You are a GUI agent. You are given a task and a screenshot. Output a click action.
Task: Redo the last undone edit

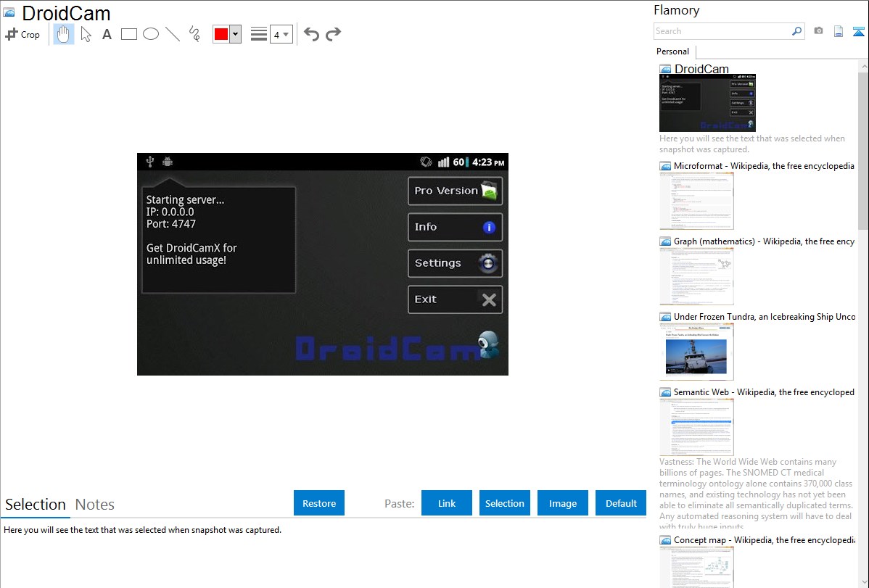click(x=334, y=34)
